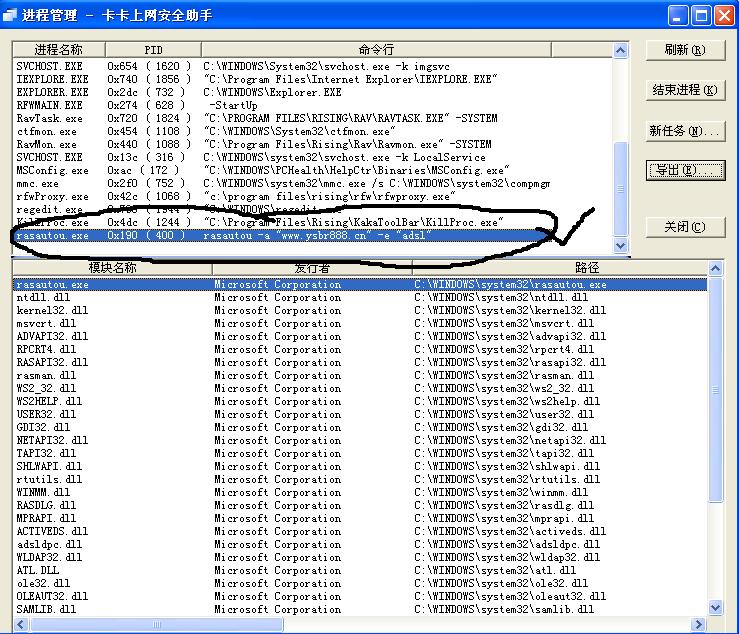
Task: Select the RASAPI32.dll module row
Action: click(360, 362)
